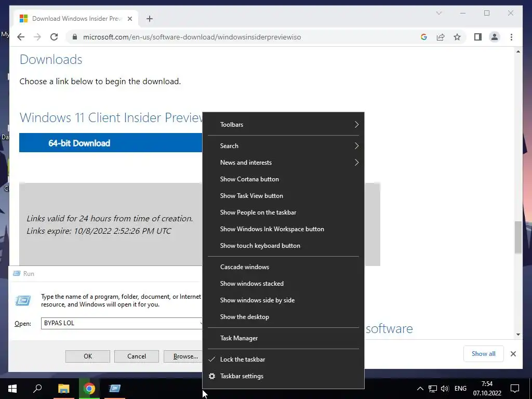
Task: Click the forward navigation arrow in Chrome
Action: coord(37,37)
